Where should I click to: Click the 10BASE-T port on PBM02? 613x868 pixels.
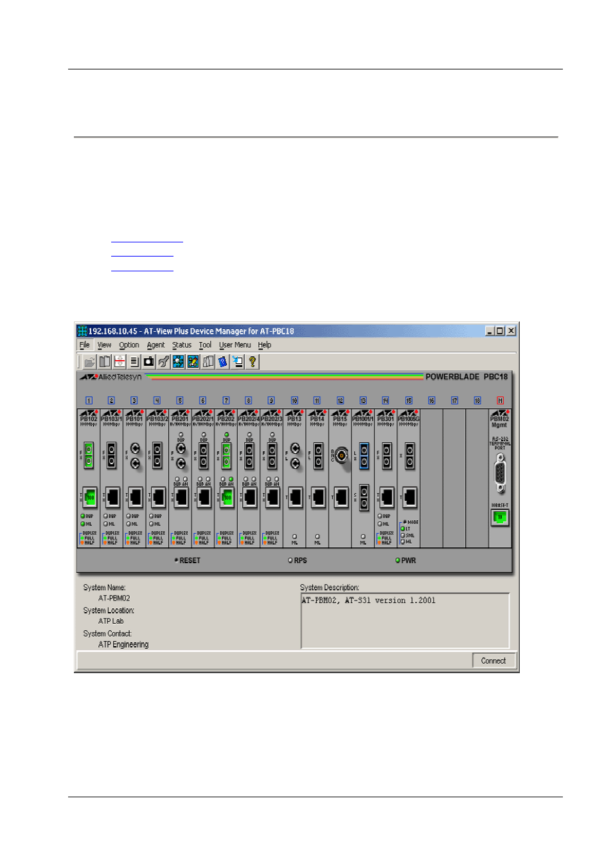(x=500, y=517)
